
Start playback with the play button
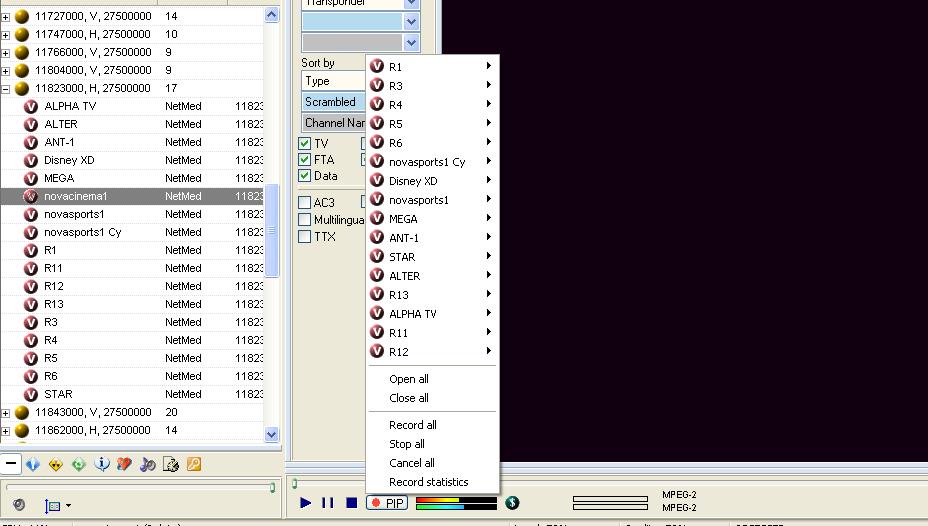click(x=305, y=503)
